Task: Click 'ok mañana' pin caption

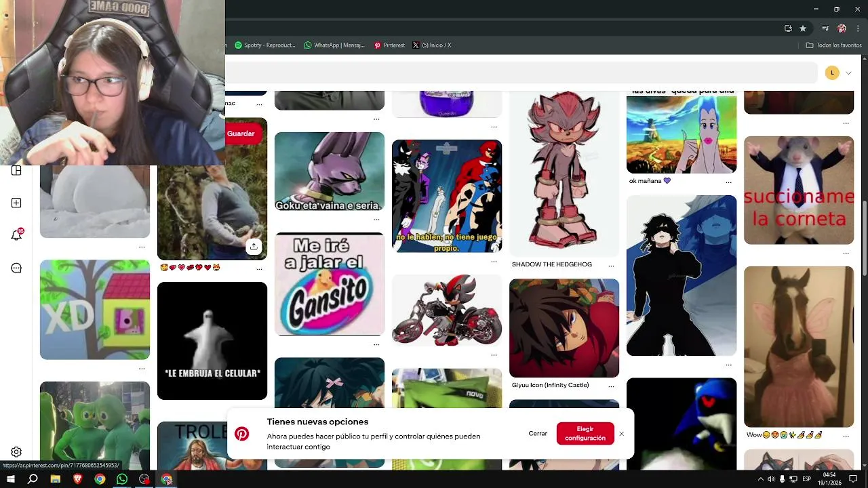Action: point(650,181)
